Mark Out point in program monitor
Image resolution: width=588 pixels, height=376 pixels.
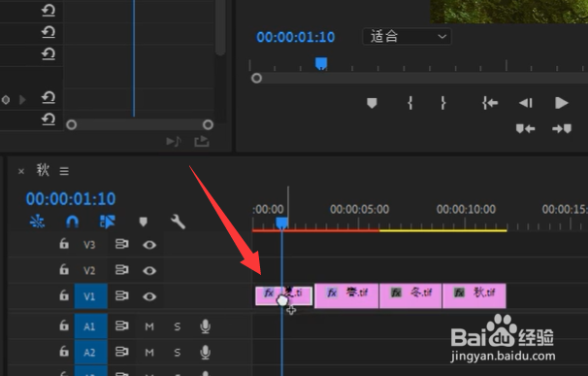coord(443,103)
